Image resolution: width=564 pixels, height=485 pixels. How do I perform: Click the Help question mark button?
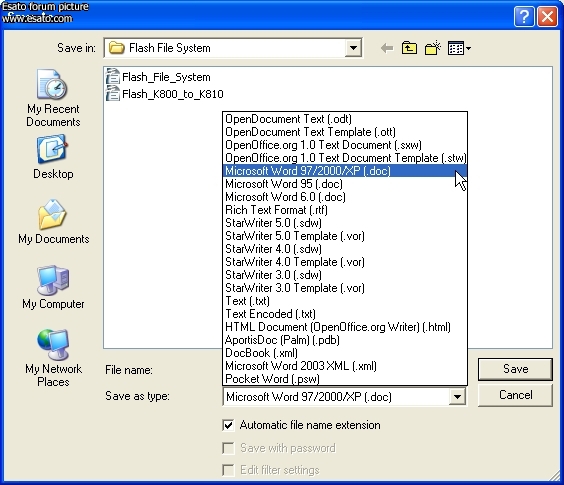pos(524,17)
